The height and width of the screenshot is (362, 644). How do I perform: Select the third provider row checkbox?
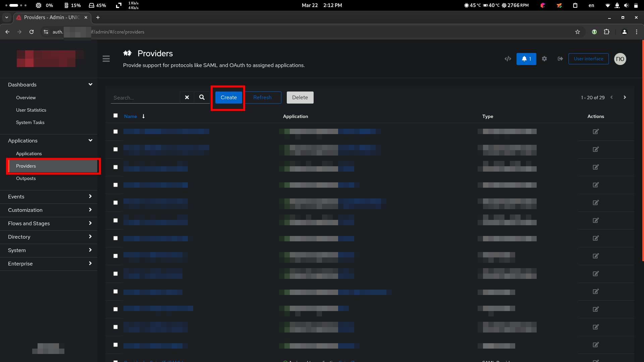[115, 167]
